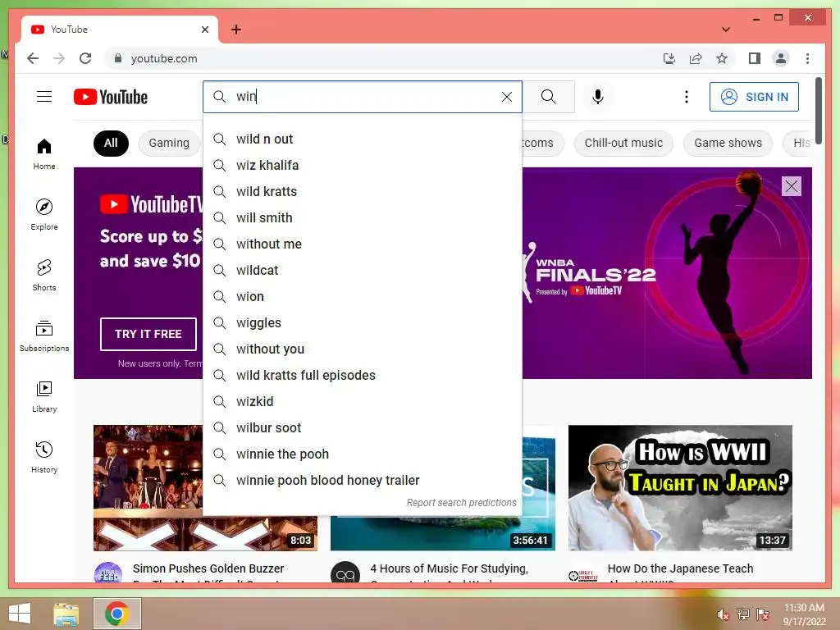This screenshot has width=840, height=630.
Task: Close the YouTube TV banner ad
Action: coord(792,186)
